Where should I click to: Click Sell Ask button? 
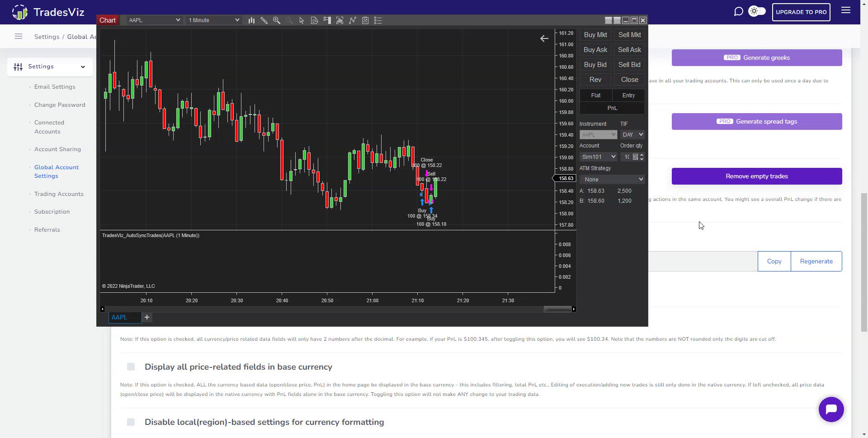(x=629, y=50)
